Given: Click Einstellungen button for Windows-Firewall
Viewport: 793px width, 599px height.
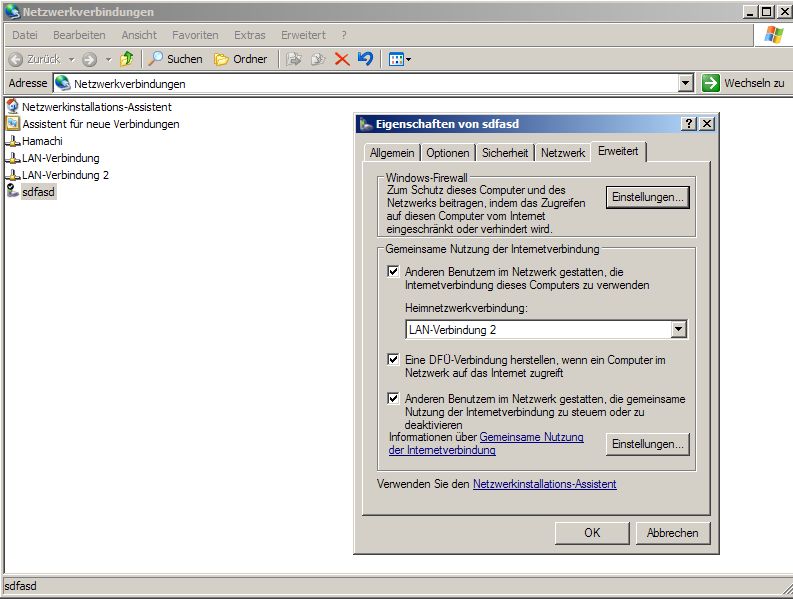Looking at the screenshot, I should (x=647, y=198).
